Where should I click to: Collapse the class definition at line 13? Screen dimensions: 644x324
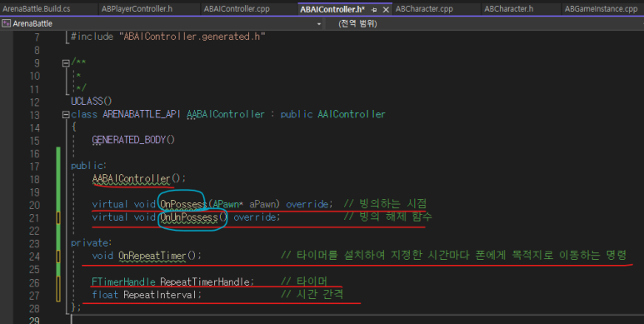coord(66,115)
